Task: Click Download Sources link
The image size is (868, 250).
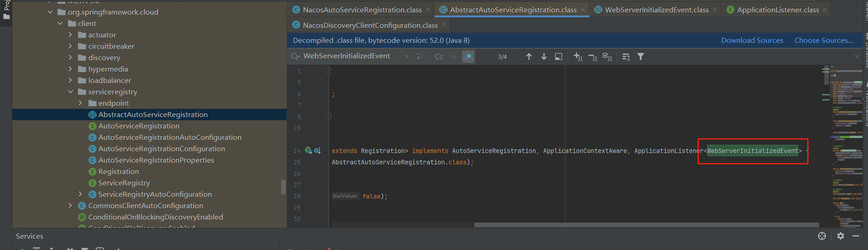Action: (752, 40)
